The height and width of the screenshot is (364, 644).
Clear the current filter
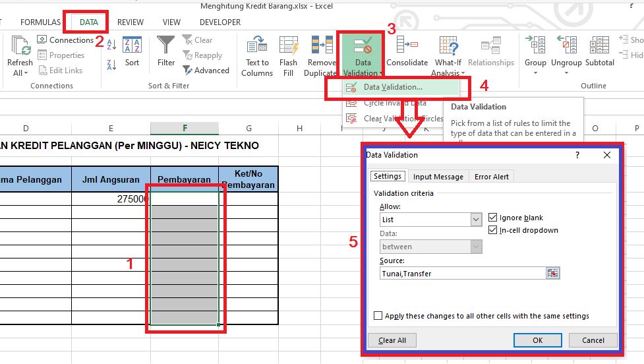coord(198,40)
